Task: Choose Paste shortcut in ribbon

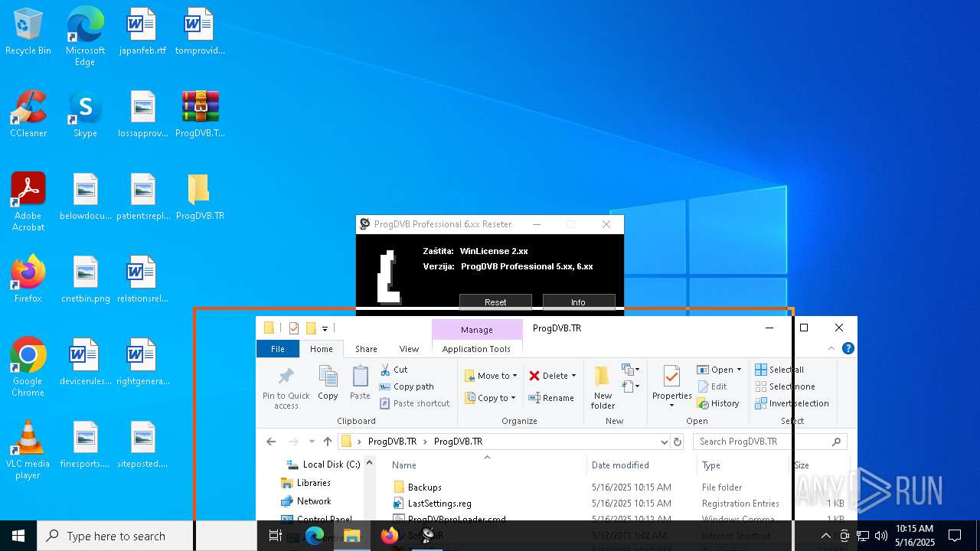Action: point(414,403)
